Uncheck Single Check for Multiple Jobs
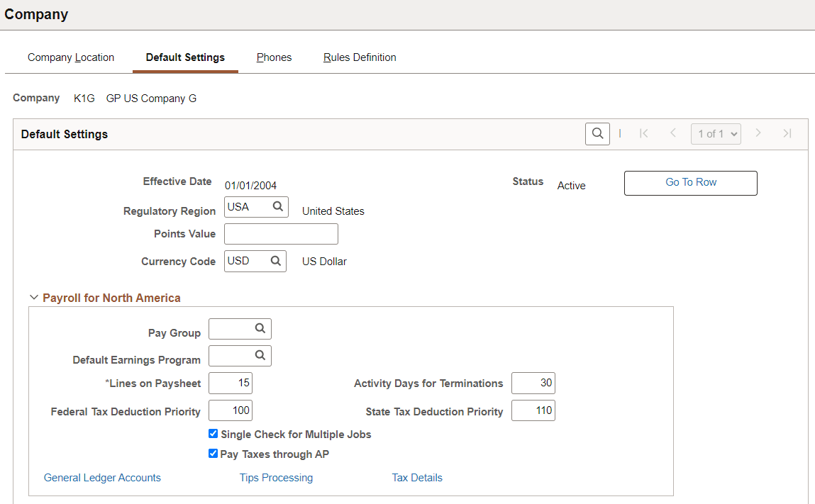 pyautogui.click(x=213, y=433)
